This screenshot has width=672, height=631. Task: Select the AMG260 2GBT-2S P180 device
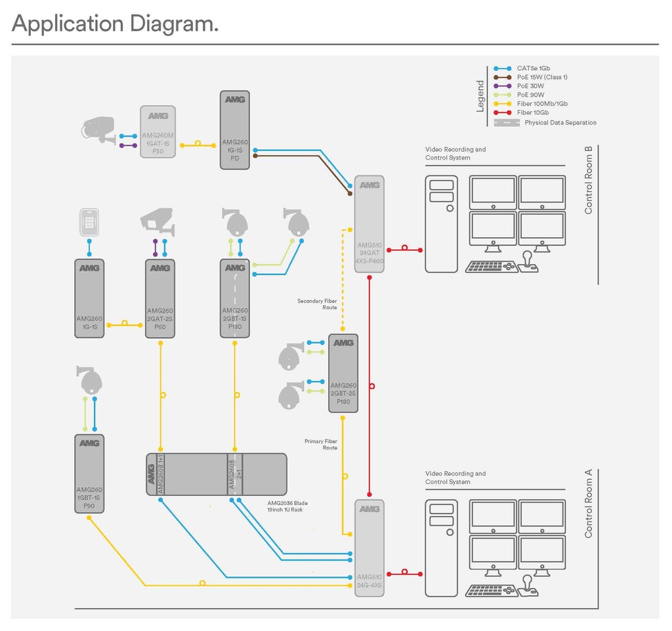click(x=343, y=374)
